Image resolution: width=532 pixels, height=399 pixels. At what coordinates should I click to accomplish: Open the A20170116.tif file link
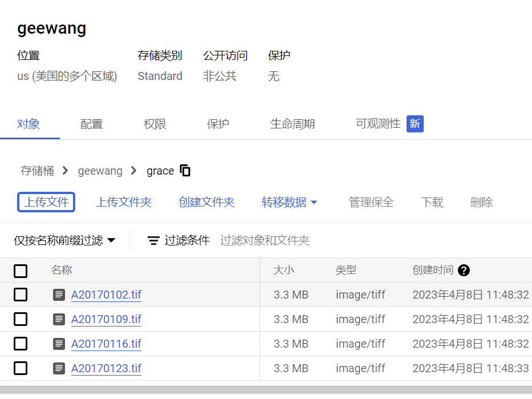click(x=106, y=344)
